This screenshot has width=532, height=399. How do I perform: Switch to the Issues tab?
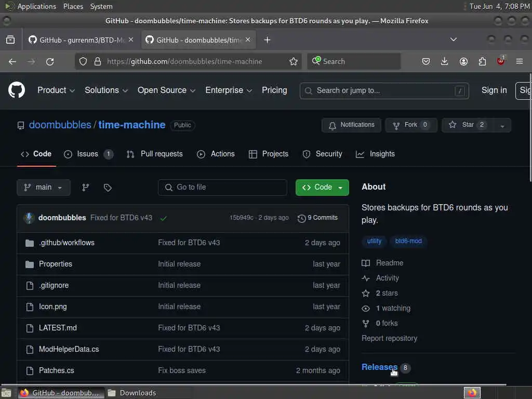(x=88, y=154)
